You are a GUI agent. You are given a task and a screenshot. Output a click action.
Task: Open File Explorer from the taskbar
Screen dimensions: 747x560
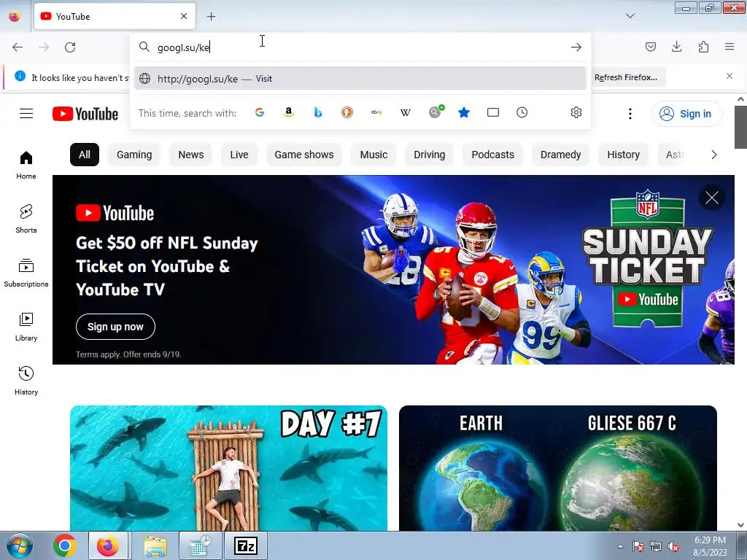tap(155, 545)
